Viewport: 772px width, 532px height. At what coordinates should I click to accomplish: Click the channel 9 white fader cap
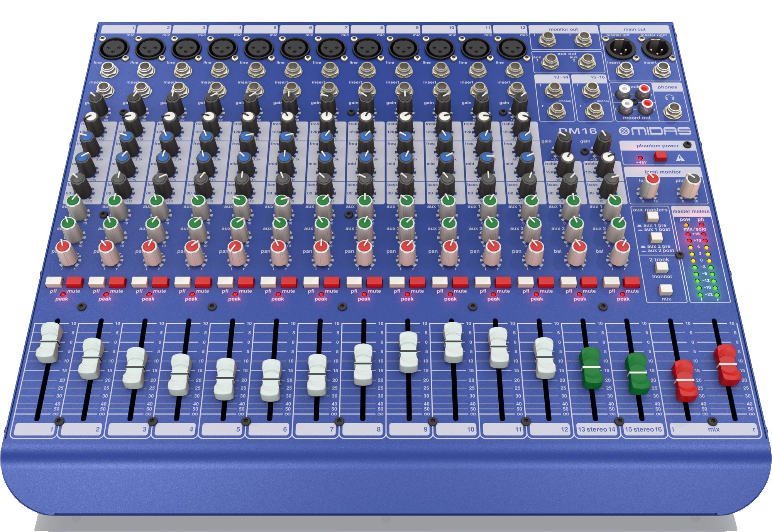point(408,352)
